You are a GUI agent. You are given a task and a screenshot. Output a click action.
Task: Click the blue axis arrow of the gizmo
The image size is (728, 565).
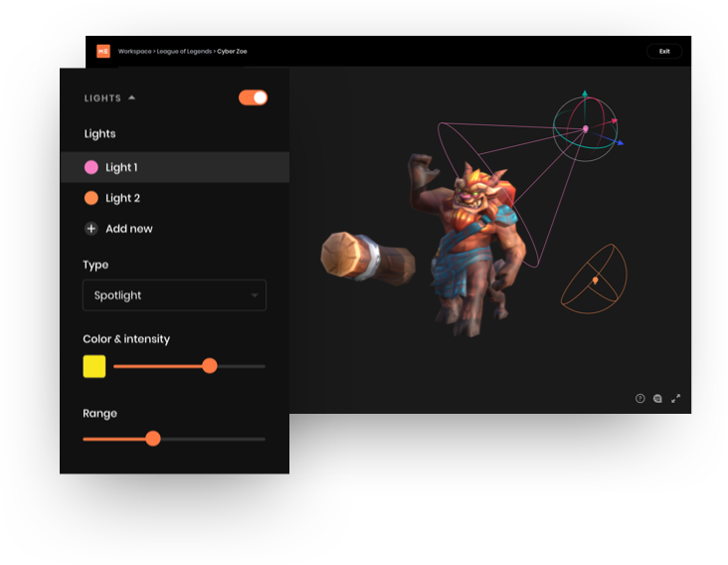tap(621, 143)
